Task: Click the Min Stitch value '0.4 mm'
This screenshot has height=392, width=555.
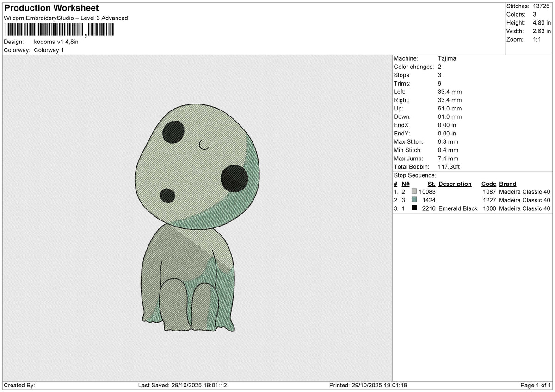Action: (448, 150)
